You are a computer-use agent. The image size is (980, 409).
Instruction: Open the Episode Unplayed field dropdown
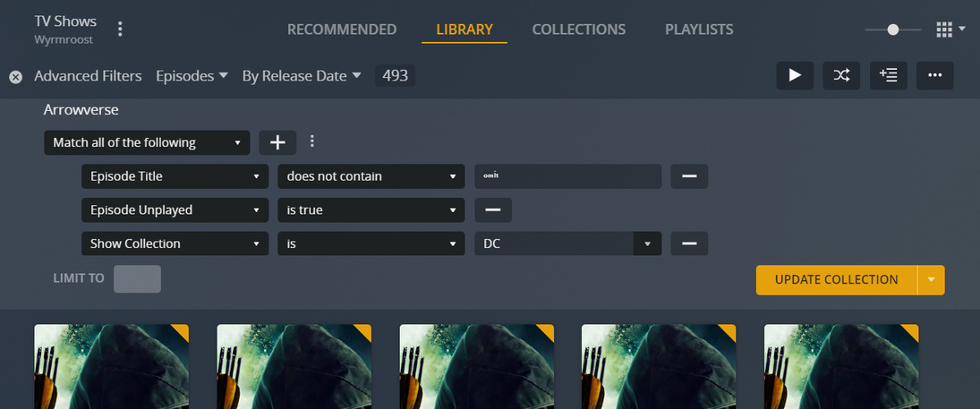[x=175, y=210]
